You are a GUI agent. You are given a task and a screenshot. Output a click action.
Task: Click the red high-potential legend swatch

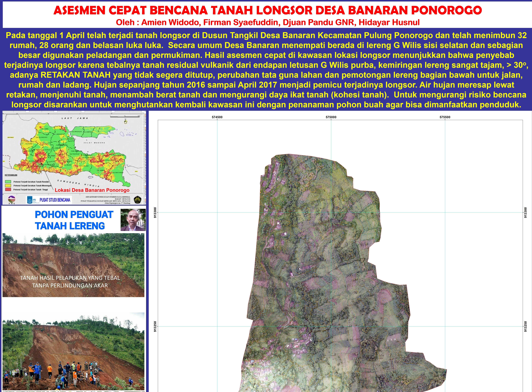pyautogui.click(x=8, y=190)
